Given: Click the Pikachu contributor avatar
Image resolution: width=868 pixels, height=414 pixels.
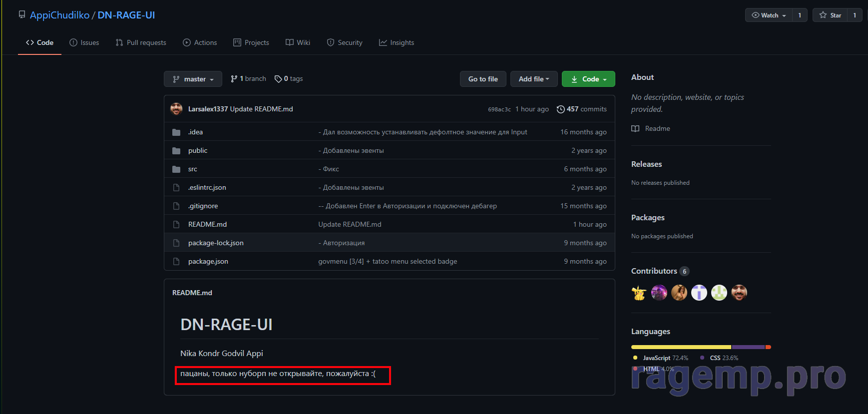Looking at the screenshot, I should pos(639,293).
